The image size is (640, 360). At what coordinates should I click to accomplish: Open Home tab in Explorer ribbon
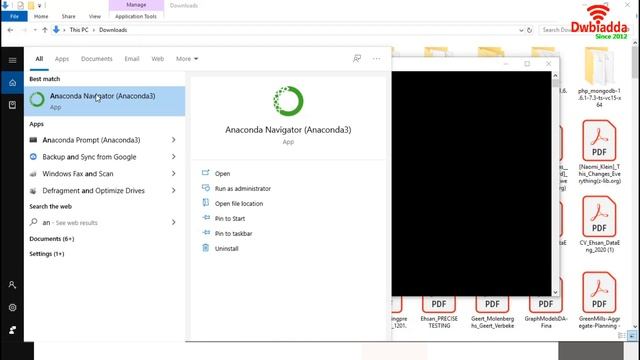41,16
